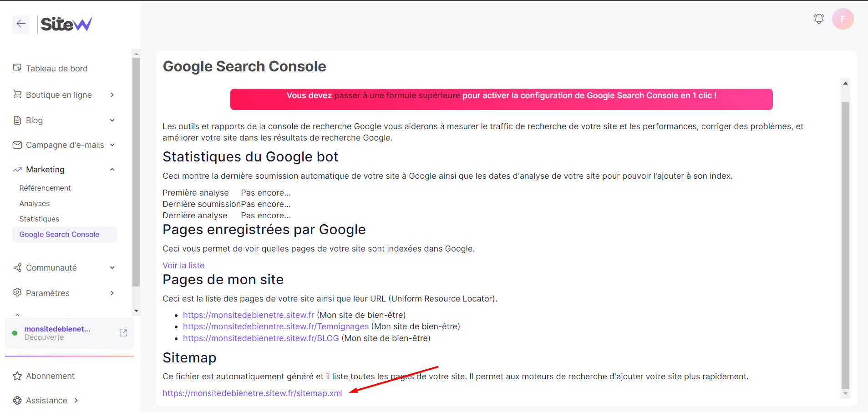Click 'Pages de mon site' heading

click(223, 280)
